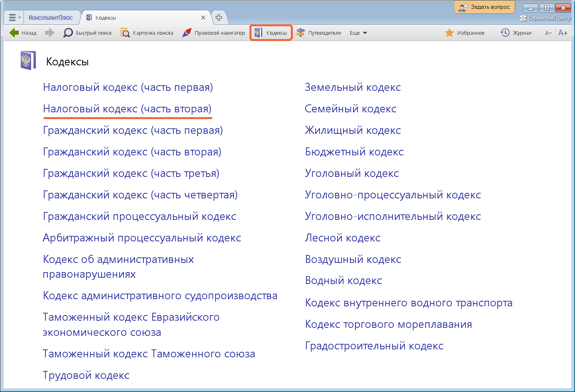
Task: Open Воздушный кодекс
Action: (353, 259)
